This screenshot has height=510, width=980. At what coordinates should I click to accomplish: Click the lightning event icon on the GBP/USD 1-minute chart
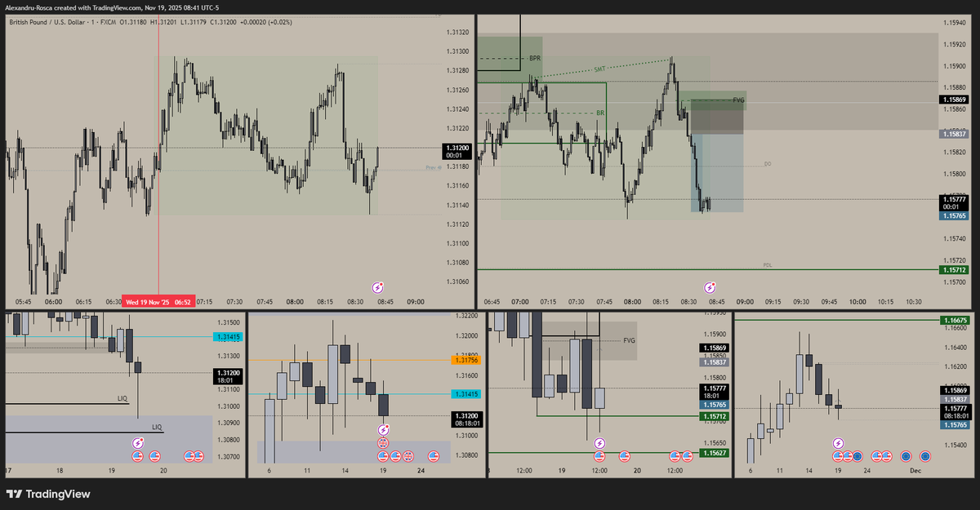pos(379,287)
